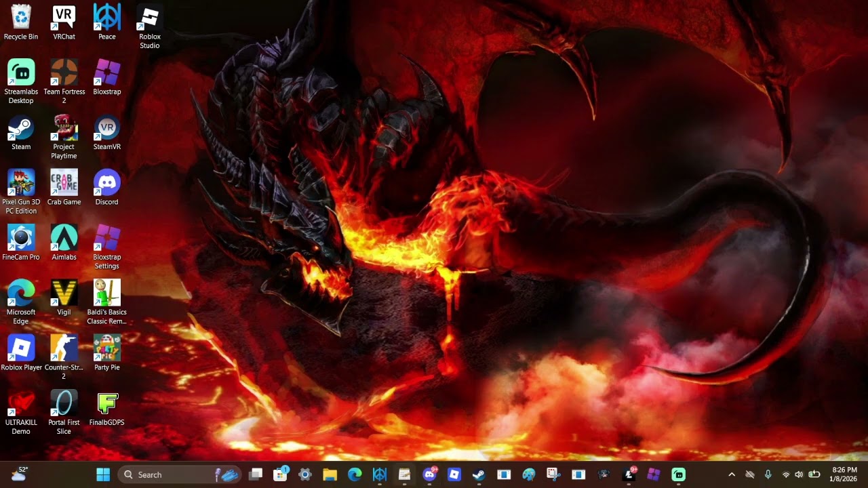
Task: Select the Project Playtime desktop icon
Action: point(64,137)
